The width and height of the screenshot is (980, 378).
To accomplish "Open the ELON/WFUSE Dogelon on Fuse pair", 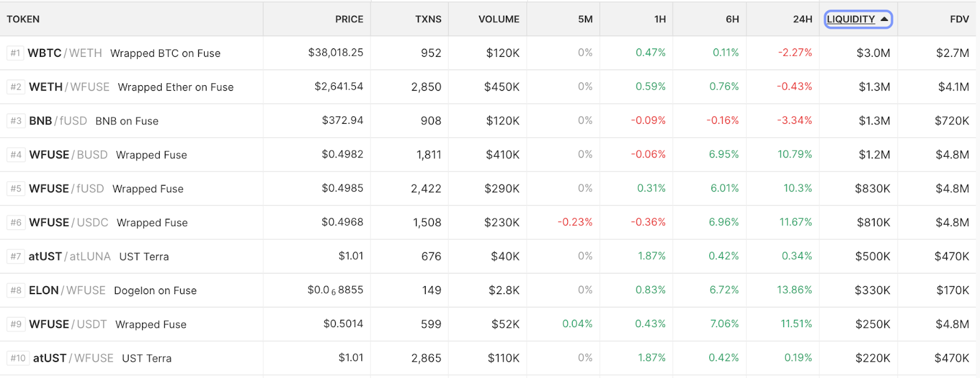I will tap(67, 290).
